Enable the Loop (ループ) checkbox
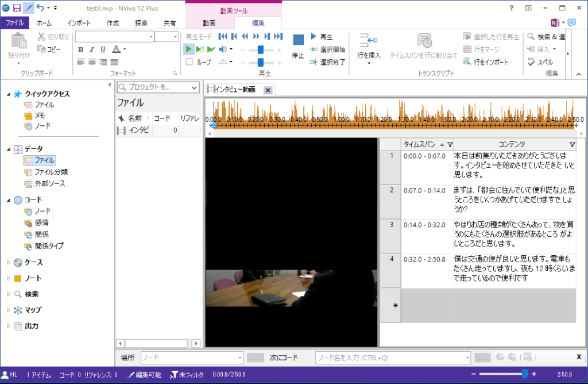 point(189,62)
